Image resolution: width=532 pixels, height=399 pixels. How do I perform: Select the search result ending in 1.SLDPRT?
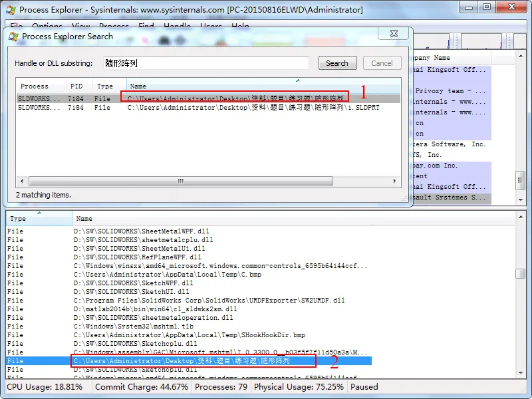pos(208,108)
